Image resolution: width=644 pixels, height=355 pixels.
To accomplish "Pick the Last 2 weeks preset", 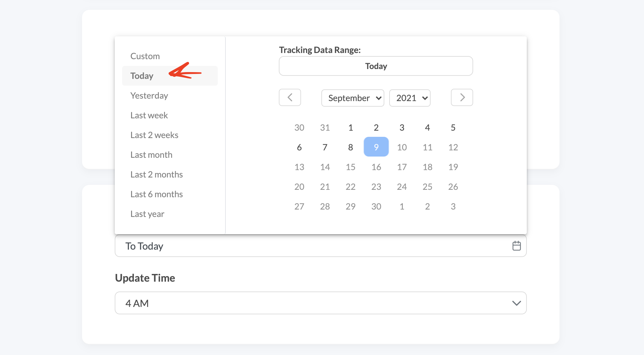I will coord(170,135).
